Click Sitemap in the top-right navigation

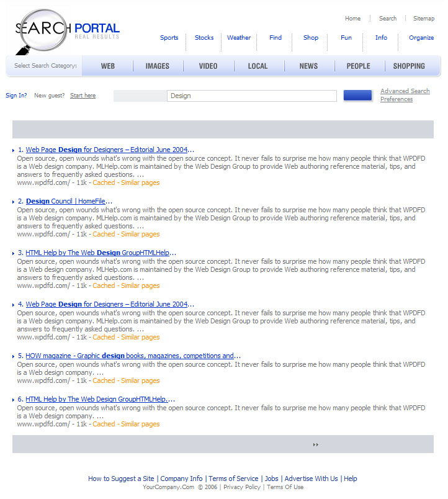click(x=424, y=19)
